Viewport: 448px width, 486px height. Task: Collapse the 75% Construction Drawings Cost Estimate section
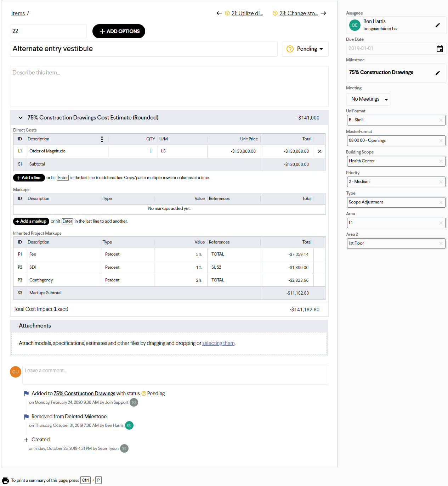click(21, 118)
